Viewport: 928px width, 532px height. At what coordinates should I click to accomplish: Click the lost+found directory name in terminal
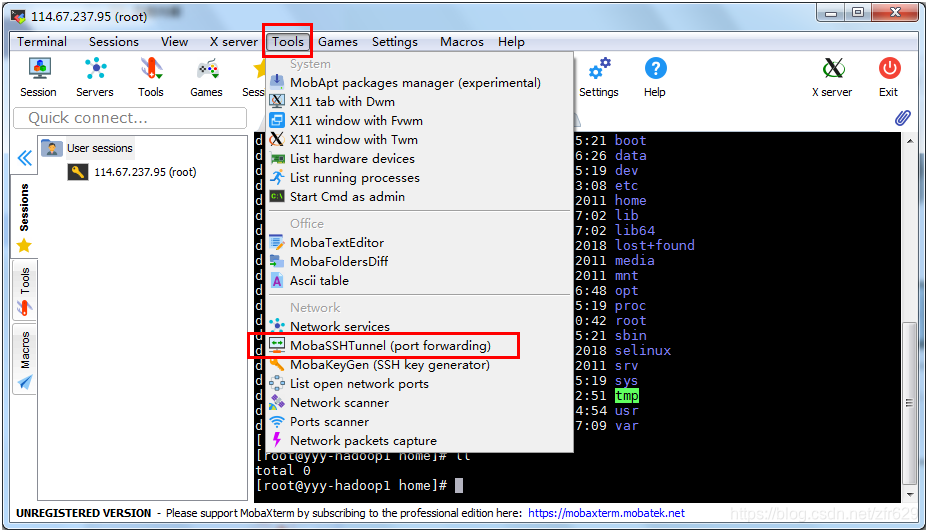point(655,245)
